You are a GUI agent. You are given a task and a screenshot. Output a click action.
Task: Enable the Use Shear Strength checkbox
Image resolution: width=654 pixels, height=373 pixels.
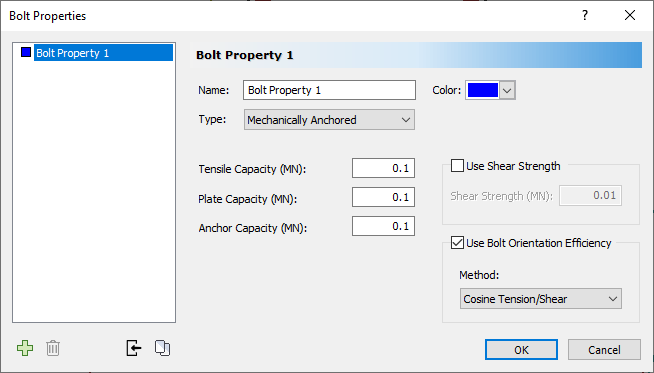pyautogui.click(x=457, y=166)
